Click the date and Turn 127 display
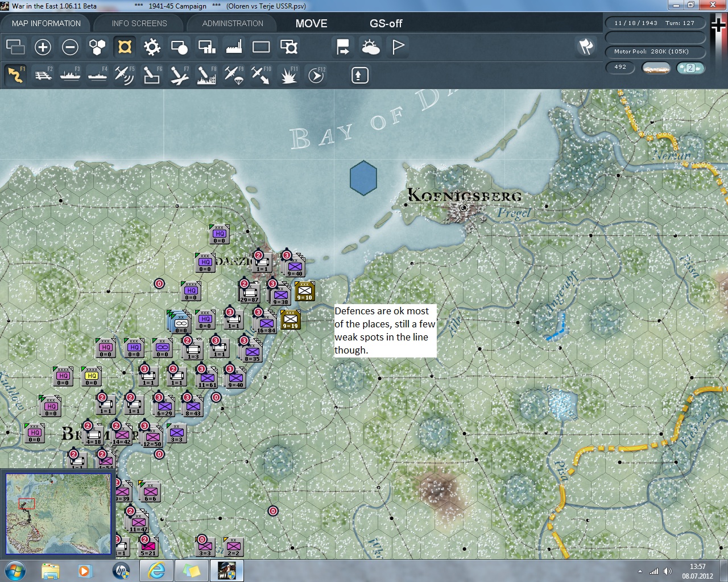Viewport: 728px width, 582px height. point(655,23)
